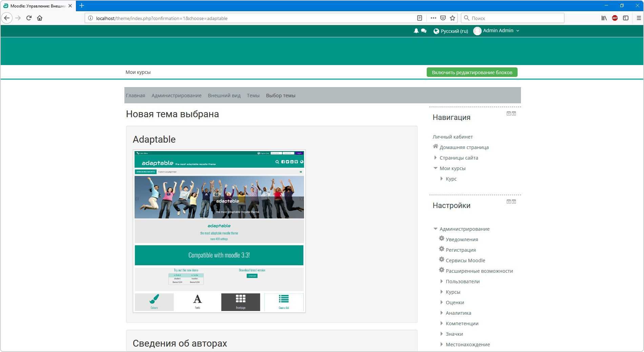Go to the Внешний вид breadcrumb
The height and width of the screenshot is (352, 644).
(224, 96)
